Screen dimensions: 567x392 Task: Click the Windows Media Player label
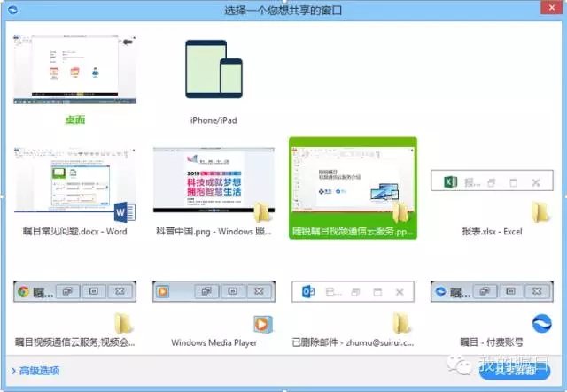point(214,342)
